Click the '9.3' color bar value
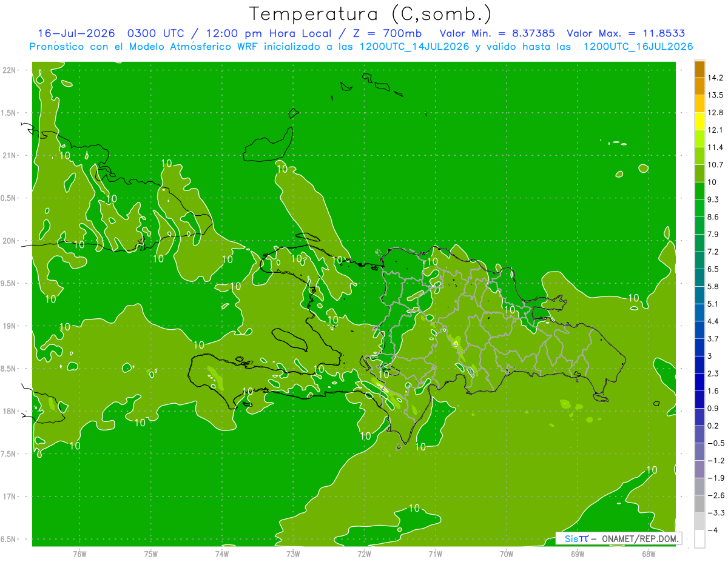 [x=713, y=199]
